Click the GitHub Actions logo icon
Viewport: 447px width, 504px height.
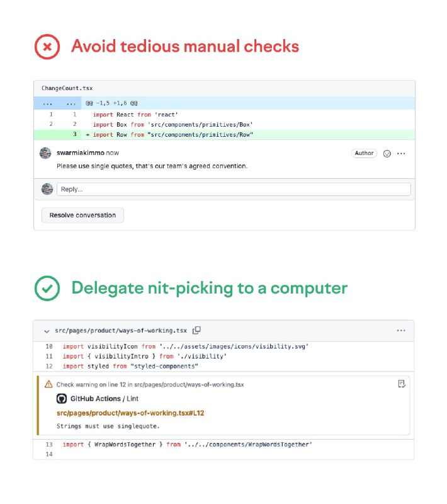[62, 399]
